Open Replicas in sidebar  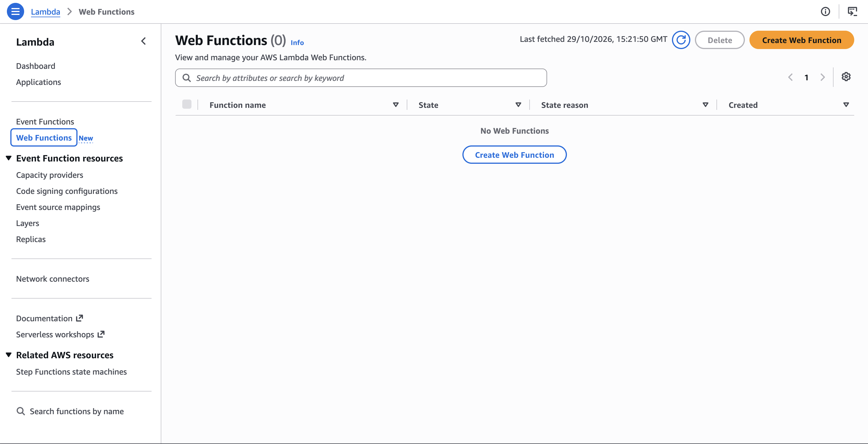[x=31, y=239]
